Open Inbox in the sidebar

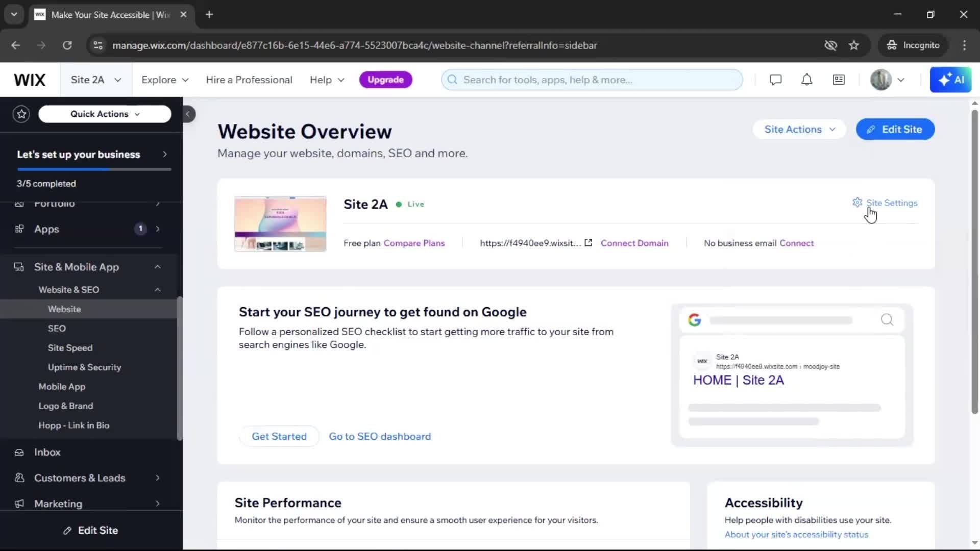(47, 452)
